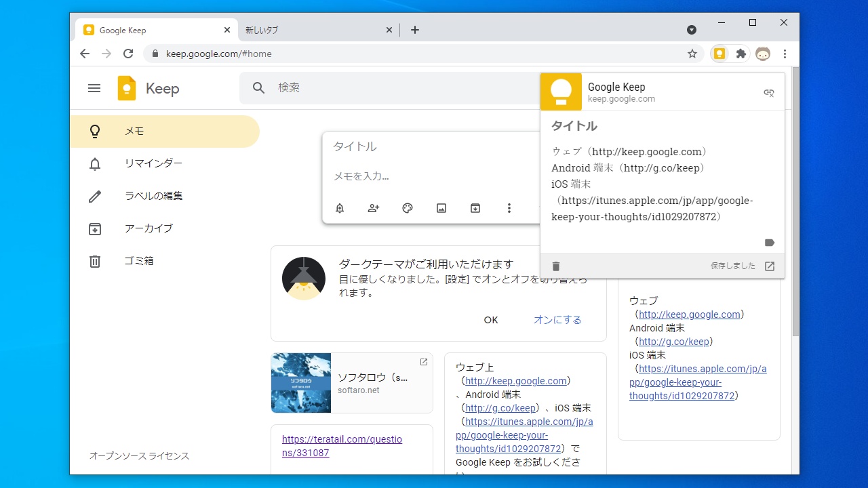The image size is (868, 488).
Task: Click the Keep extension icon in Chrome toolbar
Action: pos(719,54)
